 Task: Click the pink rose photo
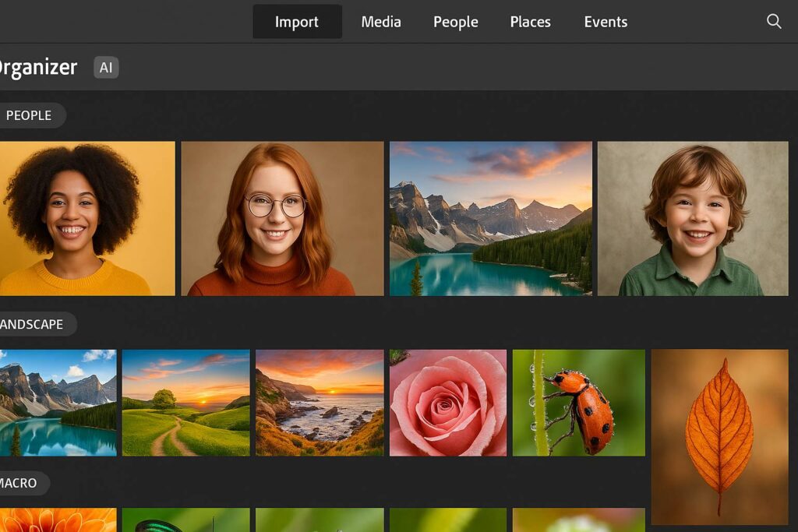448,402
